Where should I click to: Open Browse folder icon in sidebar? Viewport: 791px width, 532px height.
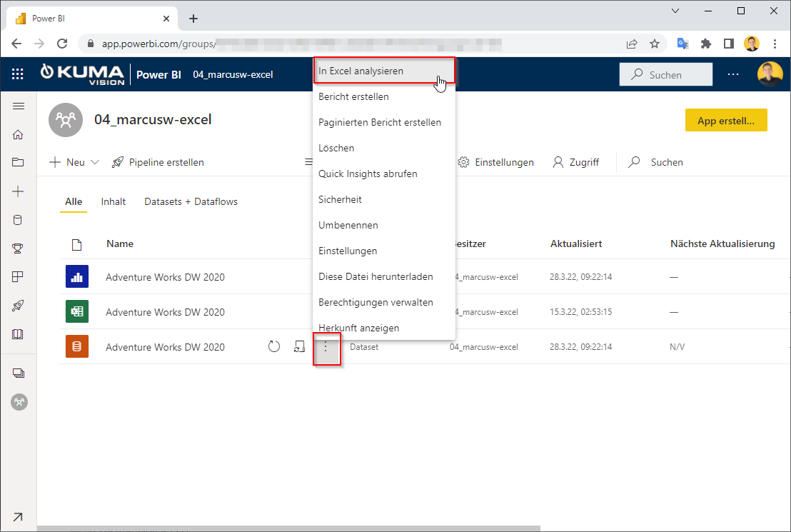click(18, 162)
